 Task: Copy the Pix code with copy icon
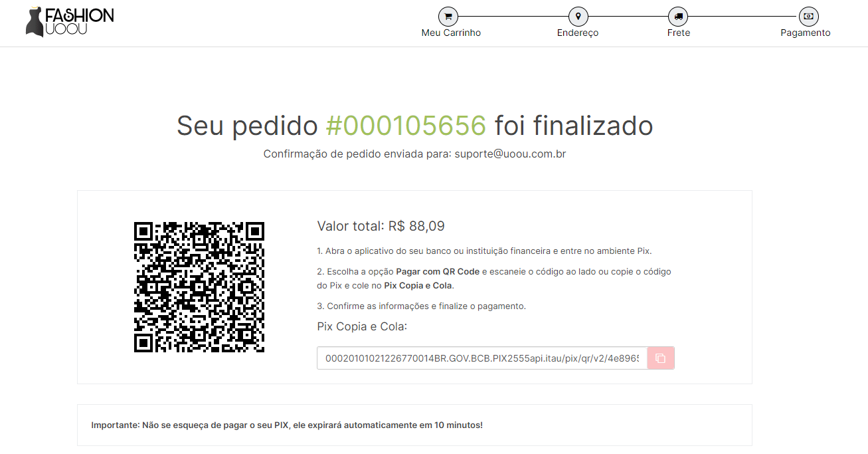click(x=661, y=358)
